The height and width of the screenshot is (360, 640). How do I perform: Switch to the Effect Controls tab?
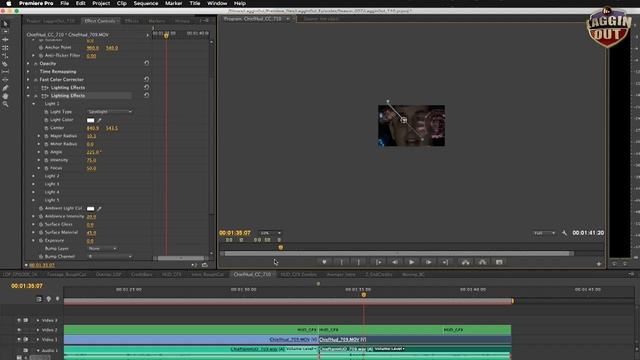coord(100,20)
